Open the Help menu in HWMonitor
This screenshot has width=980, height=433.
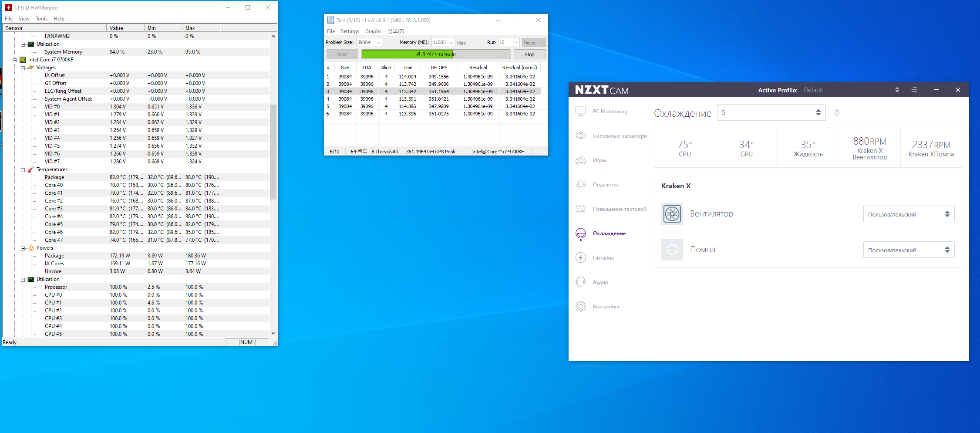tap(59, 19)
